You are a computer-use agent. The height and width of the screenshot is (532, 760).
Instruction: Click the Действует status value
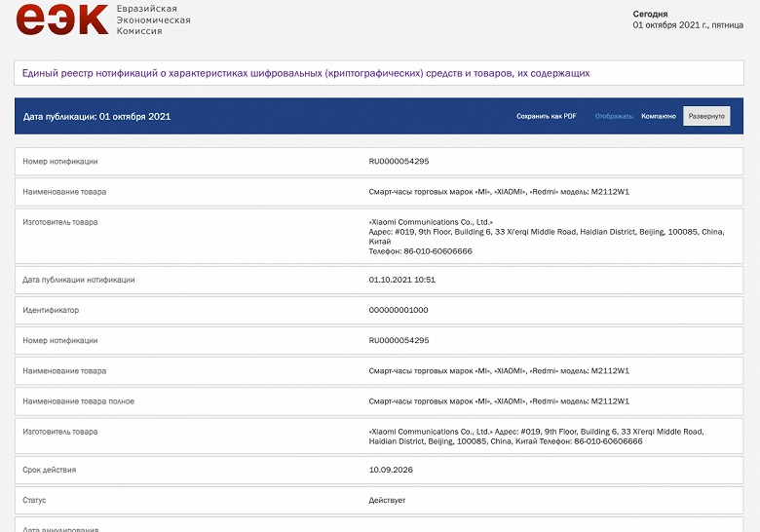(387, 500)
